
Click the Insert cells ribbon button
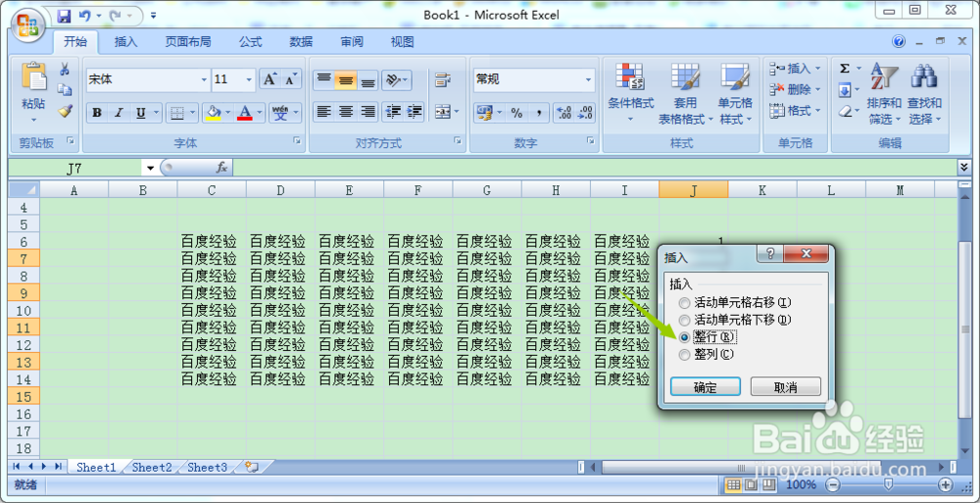click(x=795, y=69)
